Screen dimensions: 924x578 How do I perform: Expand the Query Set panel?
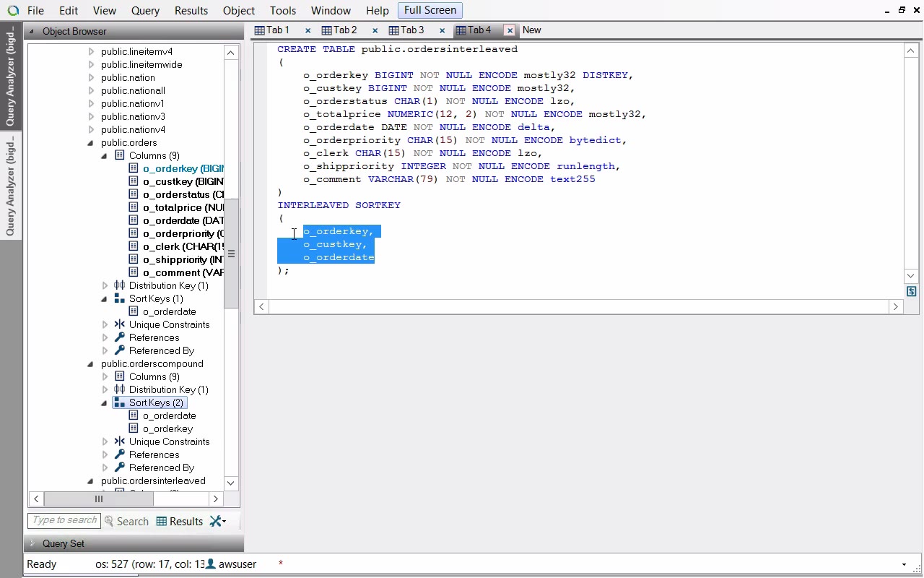[x=32, y=543]
